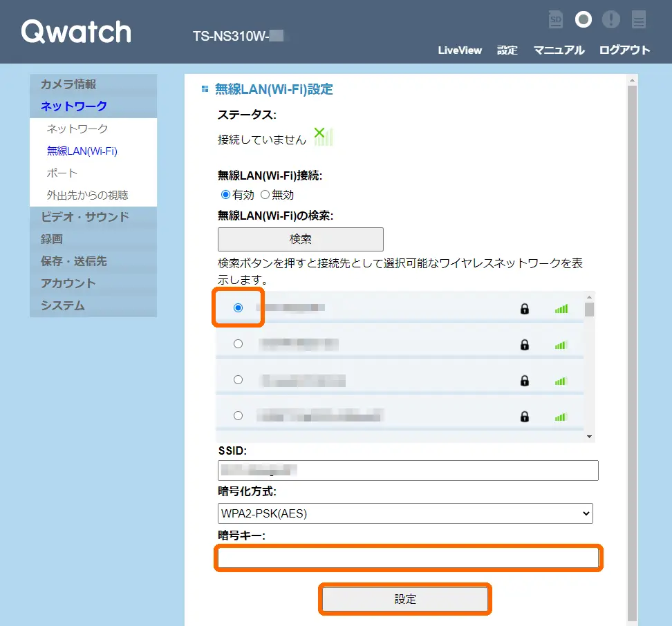Image resolution: width=672 pixels, height=626 pixels.
Task: Click the document log icon in header
Action: 638,20
